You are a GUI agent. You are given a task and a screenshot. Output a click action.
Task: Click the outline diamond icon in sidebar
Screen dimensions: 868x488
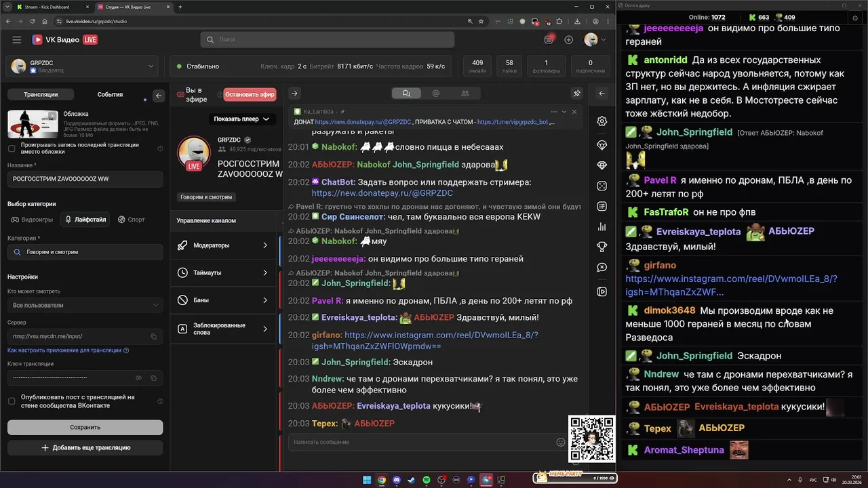601,146
